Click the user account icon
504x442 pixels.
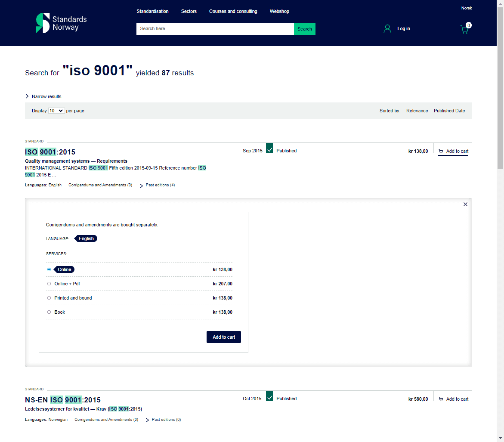387,29
